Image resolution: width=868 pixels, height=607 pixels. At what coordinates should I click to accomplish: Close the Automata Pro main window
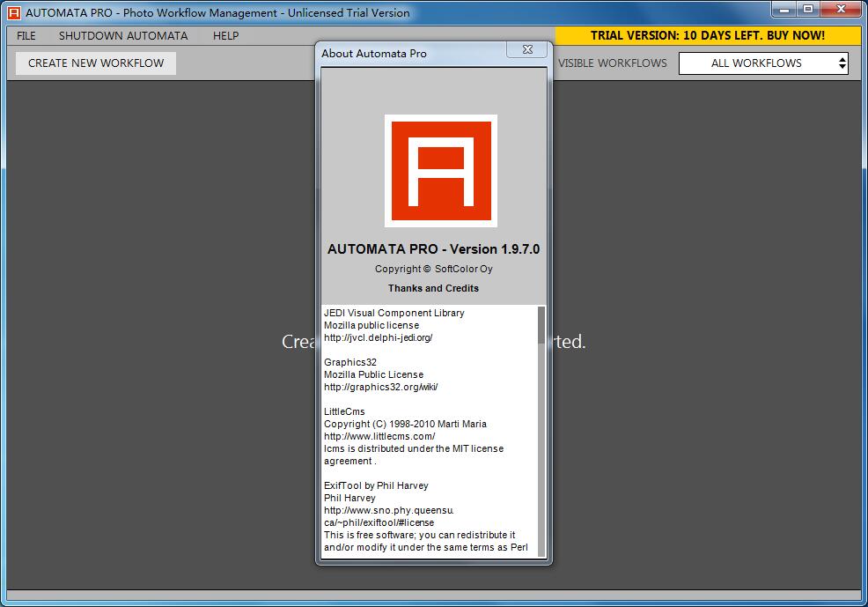click(841, 10)
